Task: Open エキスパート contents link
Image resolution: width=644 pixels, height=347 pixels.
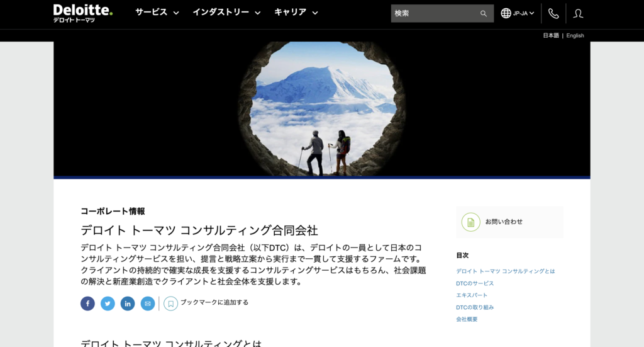Action: [472, 295]
